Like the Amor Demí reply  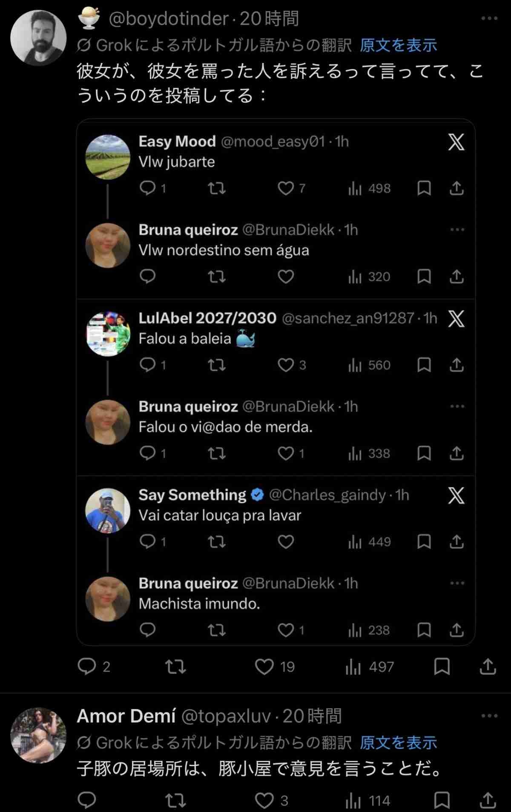tap(264, 801)
